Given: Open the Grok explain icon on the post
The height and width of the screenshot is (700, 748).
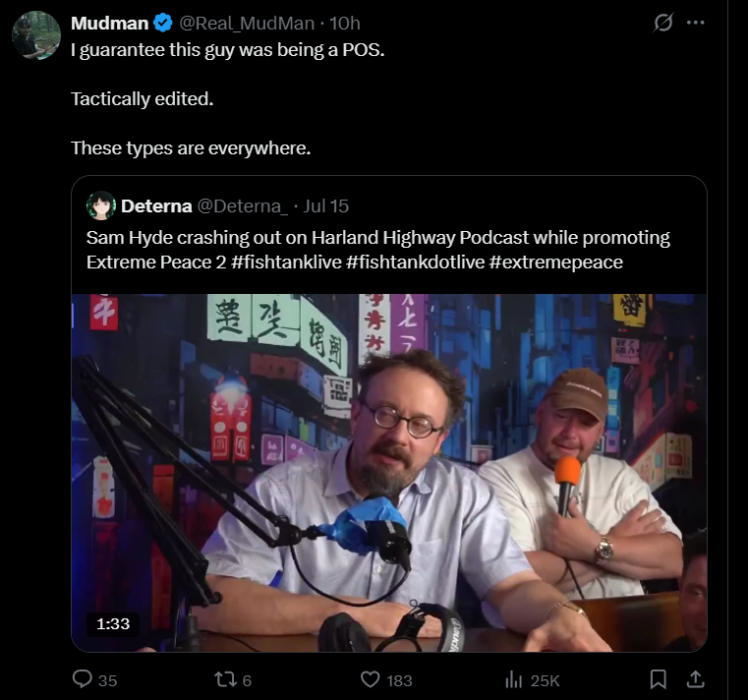Looking at the screenshot, I should click(x=663, y=22).
